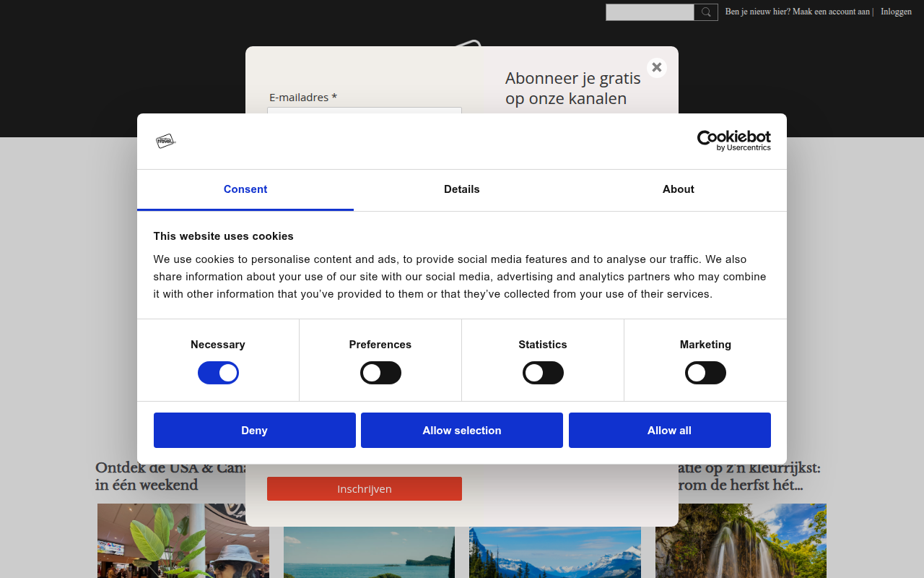The width and height of the screenshot is (924, 578).
Task: Open the Ontdek de USA & Canada article headline
Action: (x=170, y=477)
